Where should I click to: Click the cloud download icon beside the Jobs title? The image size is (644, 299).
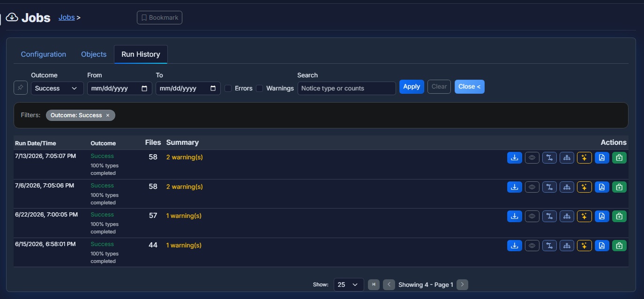(12, 18)
